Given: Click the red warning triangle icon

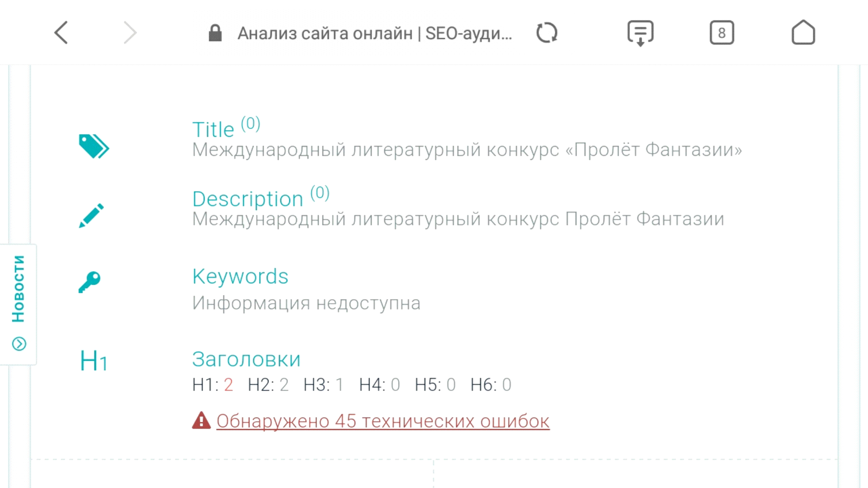Looking at the screenshot, I should 201,421.
